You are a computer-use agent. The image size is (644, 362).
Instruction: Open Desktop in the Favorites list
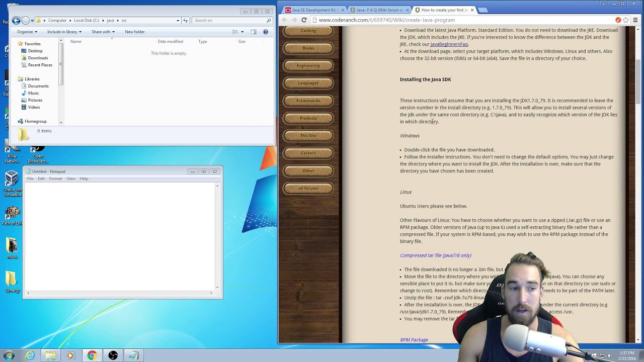(x=35, y=51)
